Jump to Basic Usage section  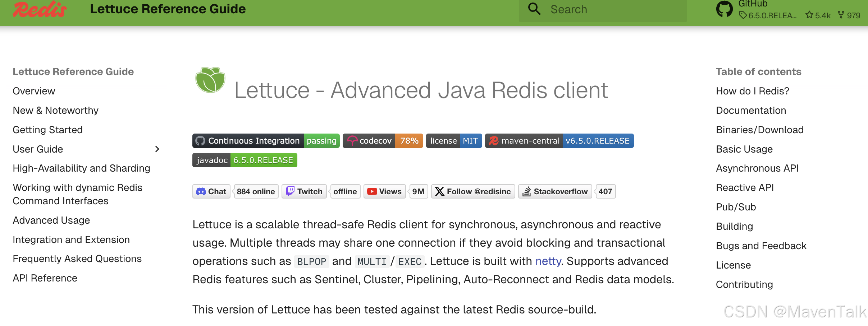coord(744,149)
